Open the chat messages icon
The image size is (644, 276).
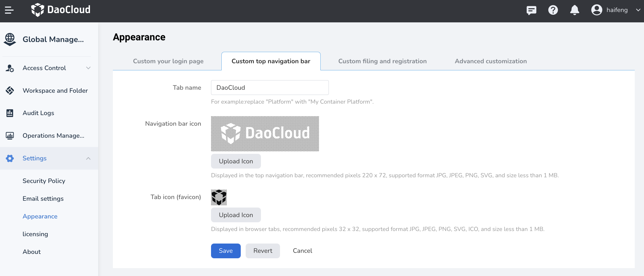click(531, 10)
